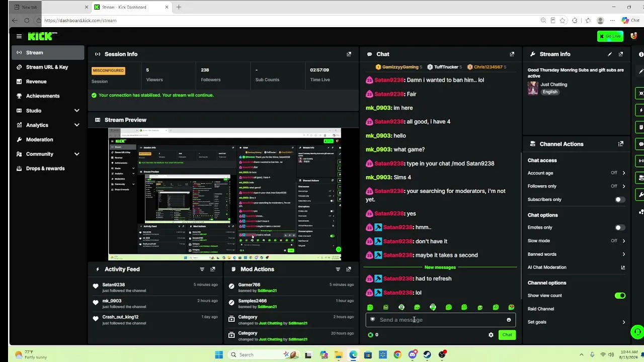This screenshot has height=362, width=644.
Task: Click the Just Chatting category thumbnail
Action: pyautogui.click(x=533, y=88)
